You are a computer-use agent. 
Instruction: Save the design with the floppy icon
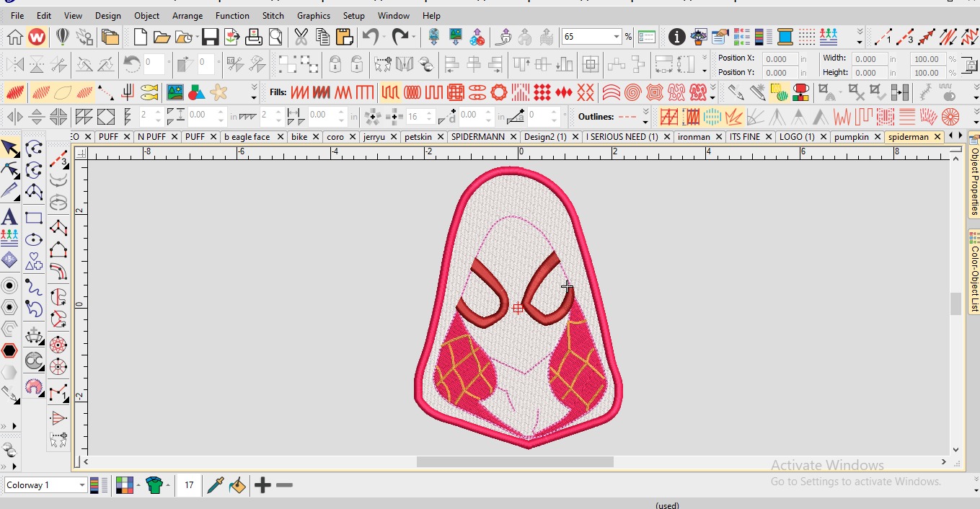[x=210, y=37]
